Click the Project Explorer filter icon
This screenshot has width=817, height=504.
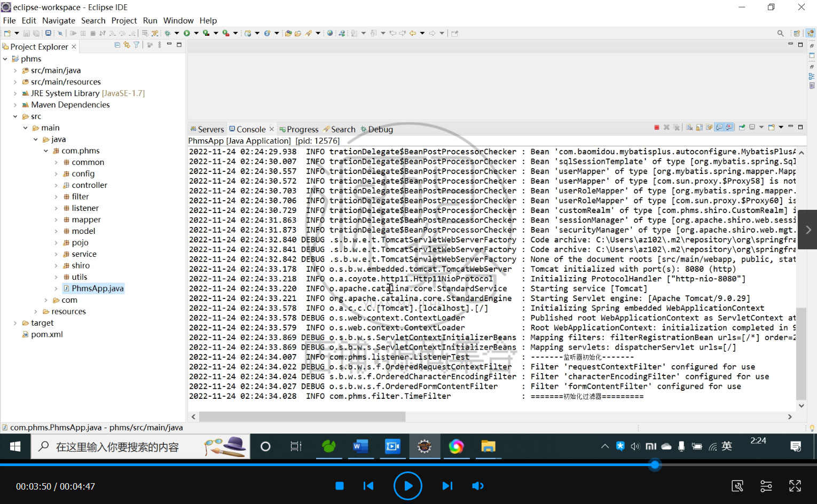tap(136, 45)
